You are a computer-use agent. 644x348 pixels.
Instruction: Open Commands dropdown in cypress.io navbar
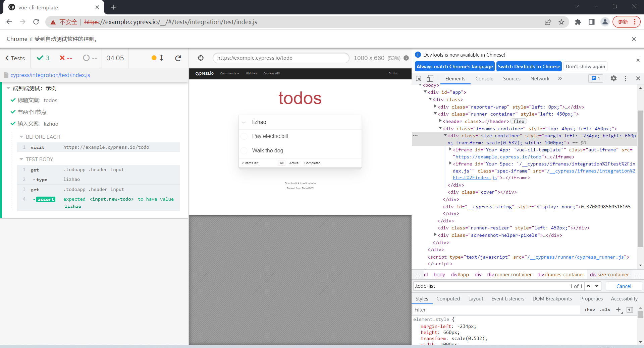tap(229, 73)
